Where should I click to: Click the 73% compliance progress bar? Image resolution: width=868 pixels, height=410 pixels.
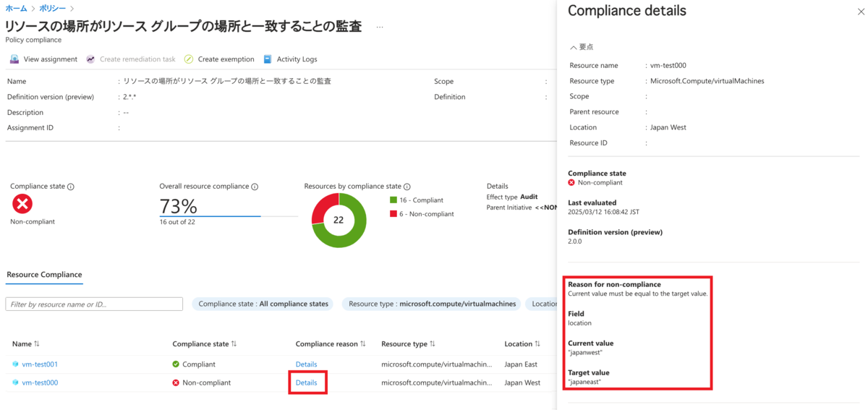pyautogui.click(x=229, y=215)
